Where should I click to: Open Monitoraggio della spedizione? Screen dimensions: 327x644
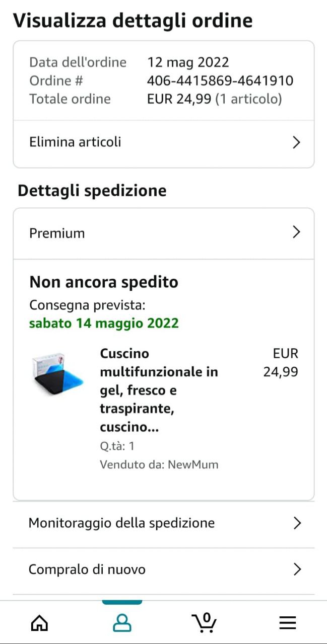pos(121,523)
